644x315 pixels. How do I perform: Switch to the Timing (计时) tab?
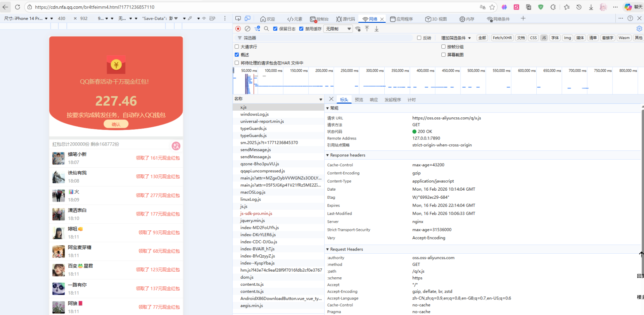click(x=411, y=100)
